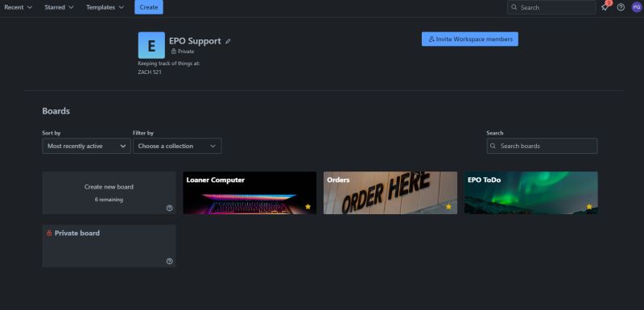Focus the Search boards field
This screenshot has width=644, height=310.
pos(542,146)
